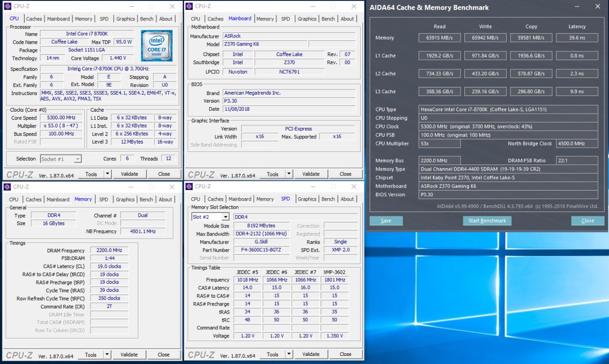Click Threads count field 12
This screenshot has height=364, width=609.
(168, 159)
